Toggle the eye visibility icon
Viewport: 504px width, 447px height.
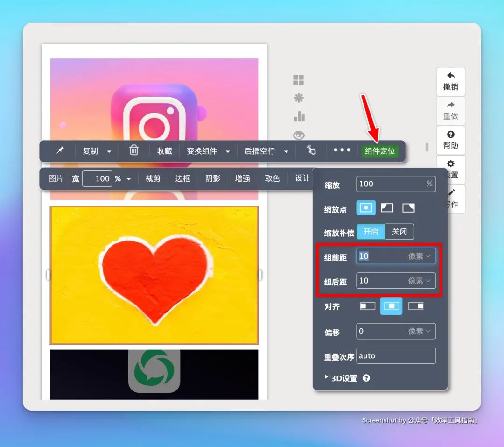[x=299, y=135]
